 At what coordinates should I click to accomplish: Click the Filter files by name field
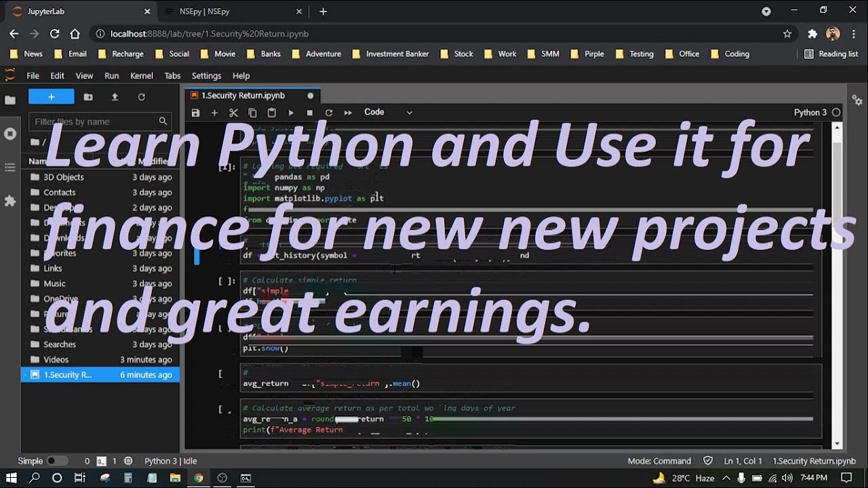tap(100, 121)
